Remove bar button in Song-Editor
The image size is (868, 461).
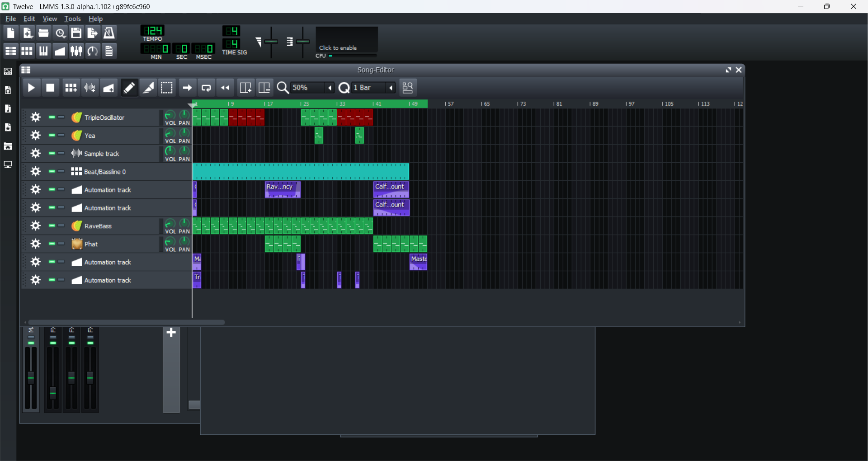[264, 88]
